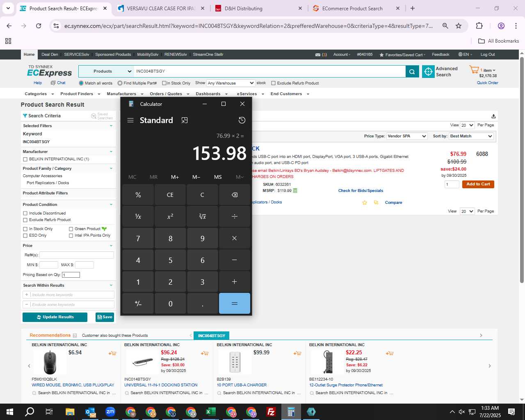This screenshot has width=525, height=420.
Task: Add surge protector BE112234-10 to cart icon
Action: click(x=390, y=353)
